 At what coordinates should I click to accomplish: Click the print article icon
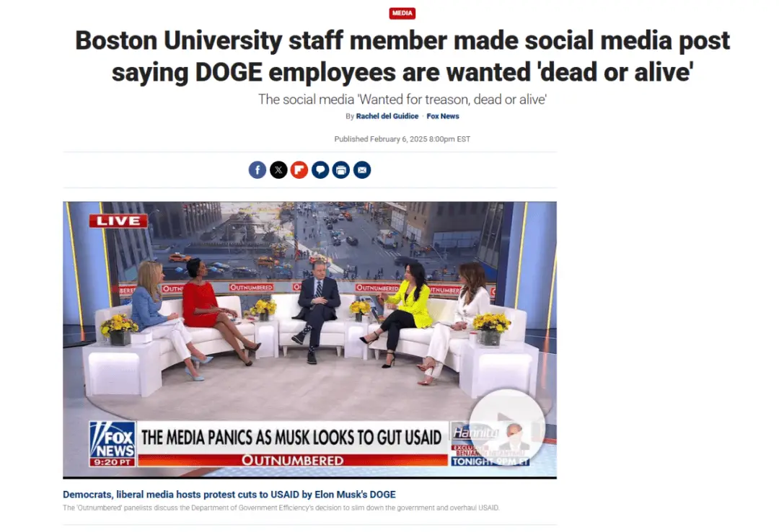(x=340, y=170)
